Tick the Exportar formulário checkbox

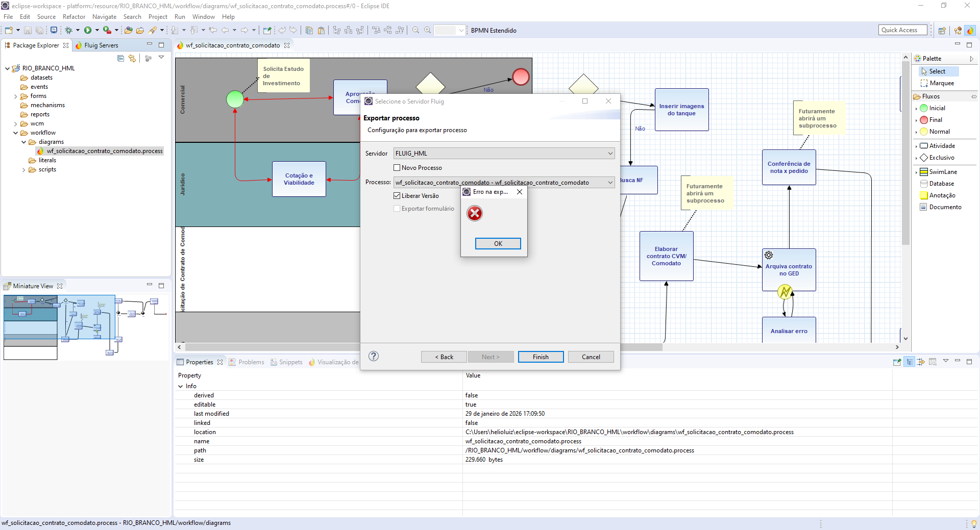click(397, 209)
